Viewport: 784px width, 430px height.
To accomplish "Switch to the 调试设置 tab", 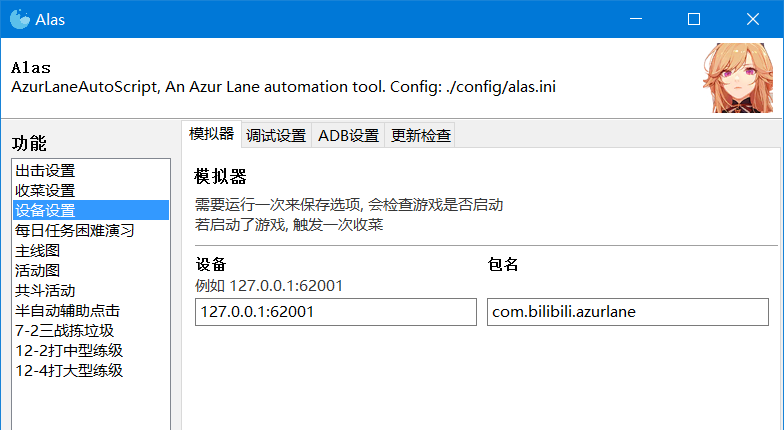I will tap(276, 136).
